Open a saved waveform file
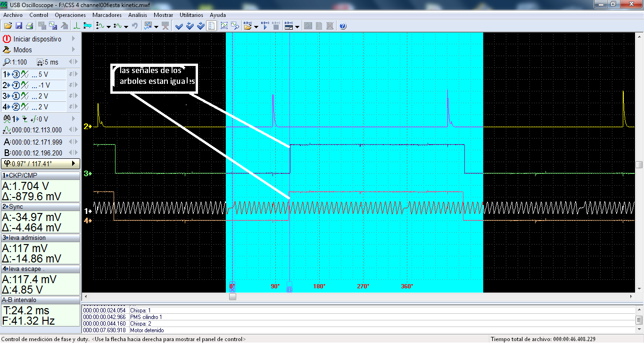This screenshot has width=644, height=343. click(8, 26)
